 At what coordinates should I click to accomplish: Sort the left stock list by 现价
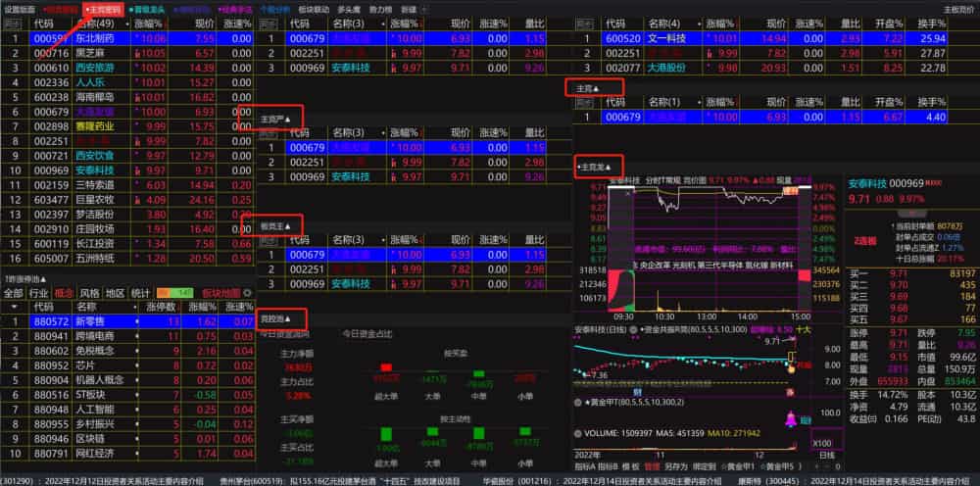204,24
